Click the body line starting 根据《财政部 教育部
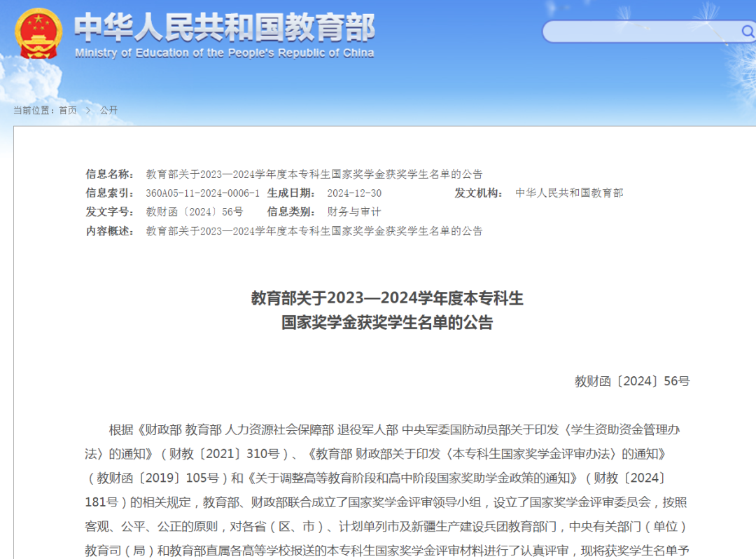The width and height of the screenshot is (756, 559). 394,429
